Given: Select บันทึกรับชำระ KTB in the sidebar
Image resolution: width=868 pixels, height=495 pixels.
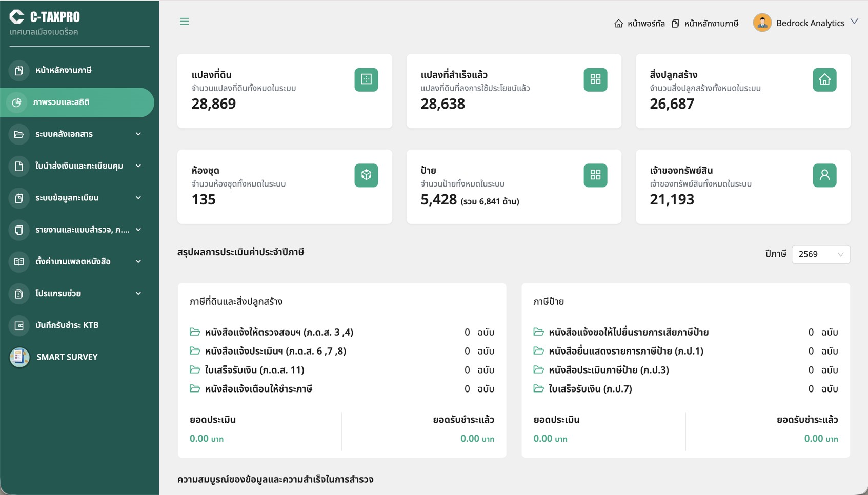Looking at the screenshot, I should [x=67, y=325].
